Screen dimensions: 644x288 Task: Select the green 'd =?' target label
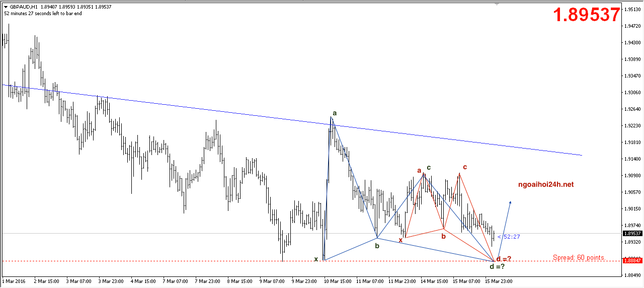click(x=497, y=266)
